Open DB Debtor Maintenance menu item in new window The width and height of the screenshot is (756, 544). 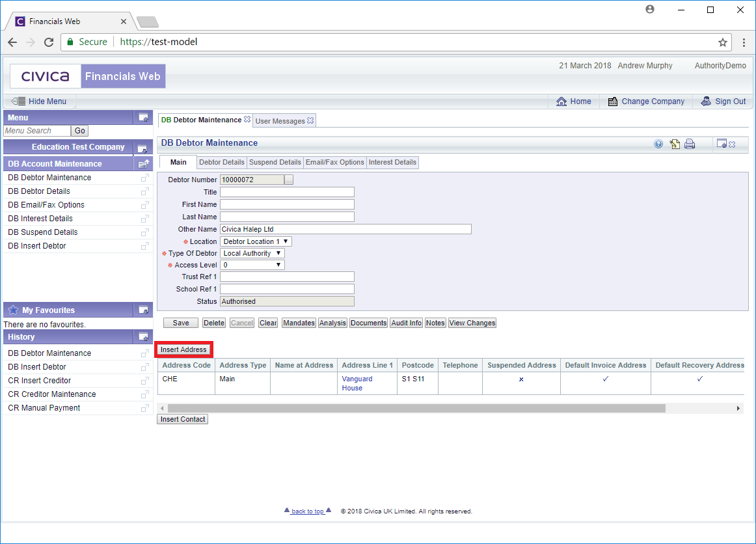pyautogui.click(x=144, y=178)
